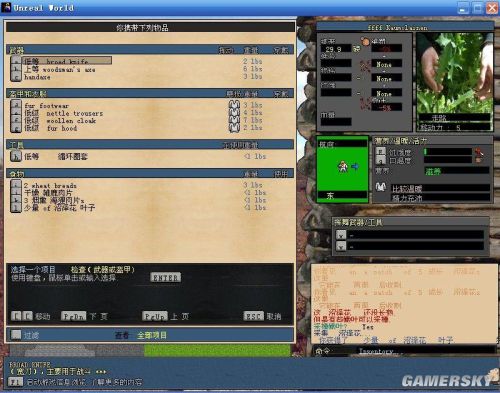
Task: Click the armor and clothing section header
Action: (x=150, y=94)
